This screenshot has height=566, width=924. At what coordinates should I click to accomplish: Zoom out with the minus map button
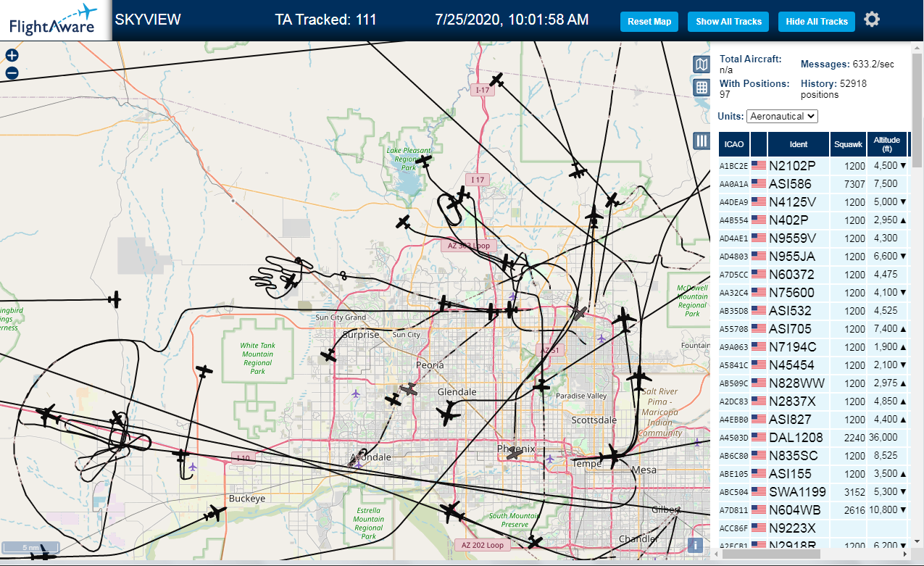click(12, 72)
